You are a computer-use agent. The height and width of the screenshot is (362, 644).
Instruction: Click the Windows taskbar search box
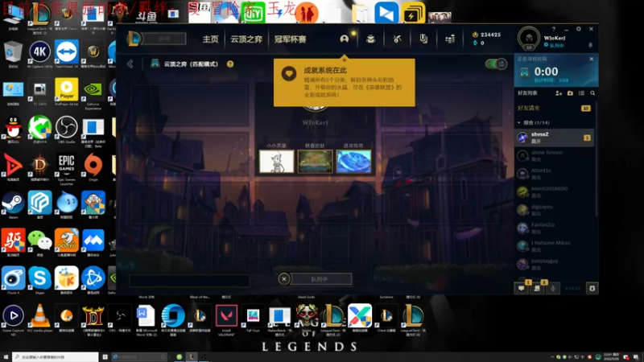pyautogui.click(x=56, y=357)
